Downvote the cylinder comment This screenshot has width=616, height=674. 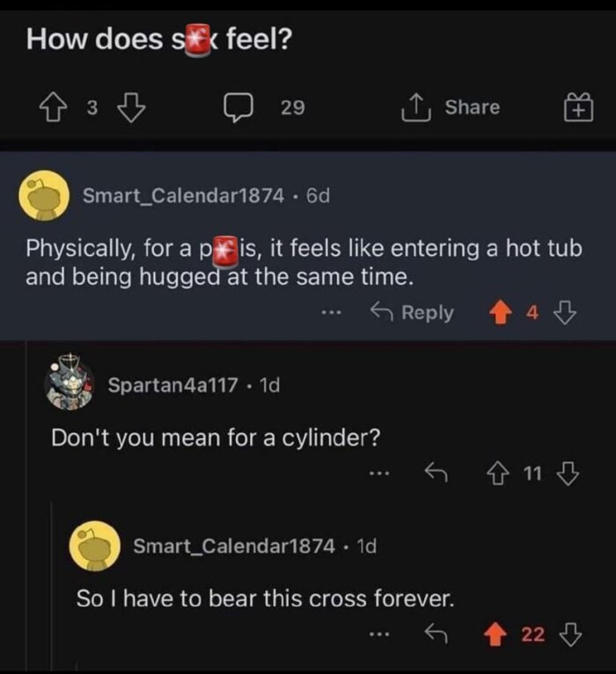[x=568, y=474]
